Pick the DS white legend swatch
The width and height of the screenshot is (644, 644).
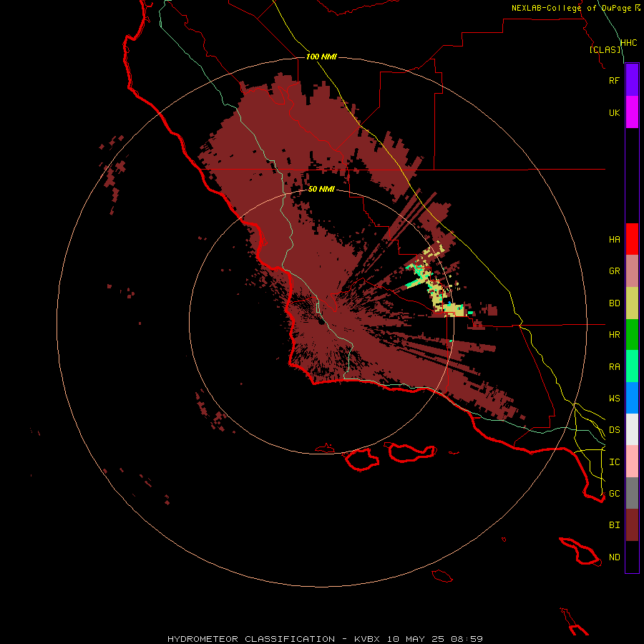[x=632, y=429]
